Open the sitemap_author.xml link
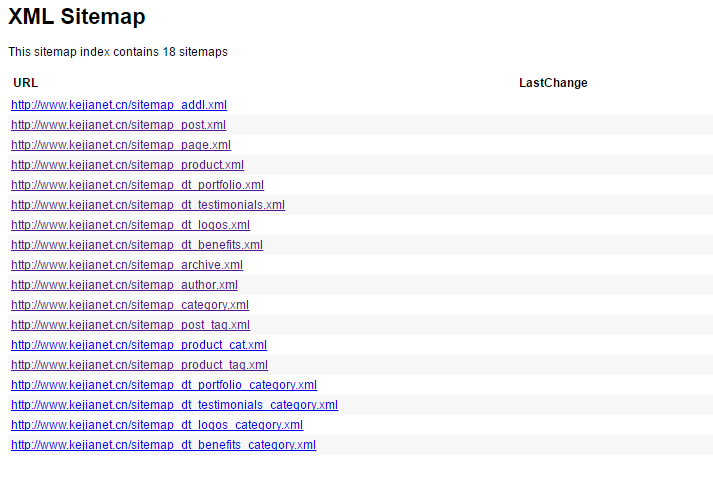713x486 pixels. point(124,285)
